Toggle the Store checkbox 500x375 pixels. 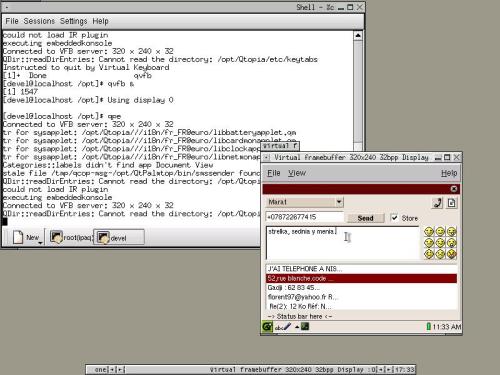(x=394, y=218)
